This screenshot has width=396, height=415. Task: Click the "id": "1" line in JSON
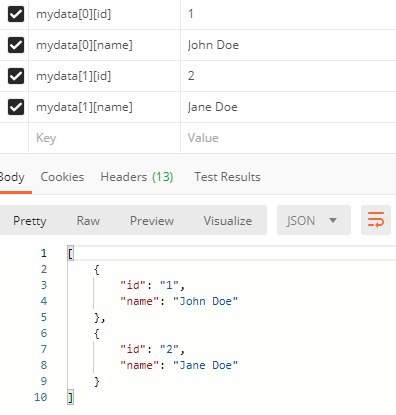(x=152, y=285)
